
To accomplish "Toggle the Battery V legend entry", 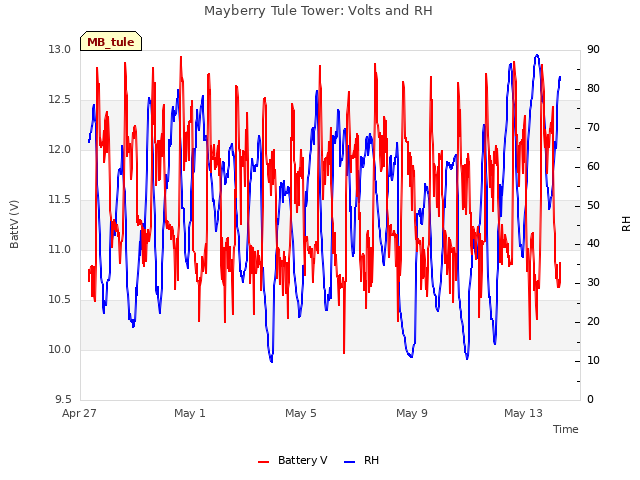I will [292, 460].
